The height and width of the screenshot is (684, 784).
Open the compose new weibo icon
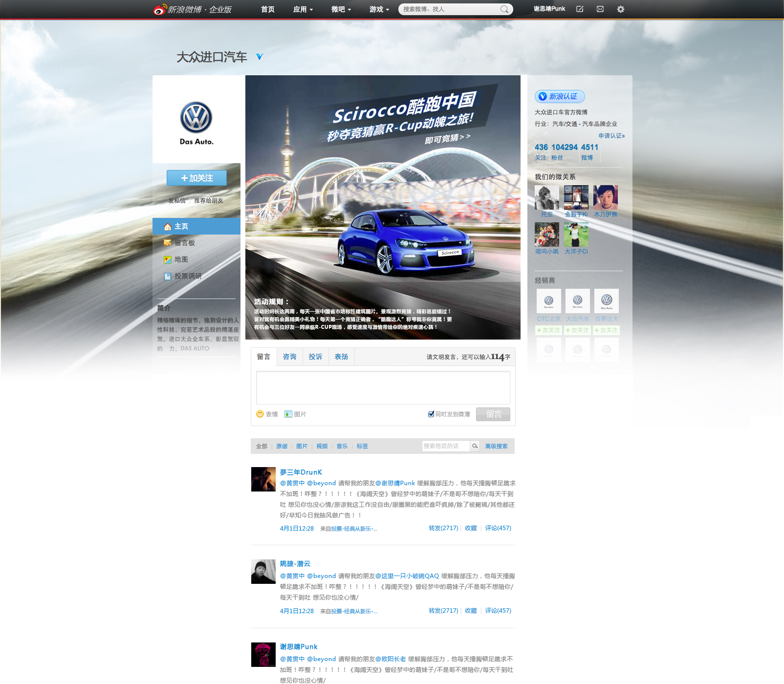click(x=580, y=9)
